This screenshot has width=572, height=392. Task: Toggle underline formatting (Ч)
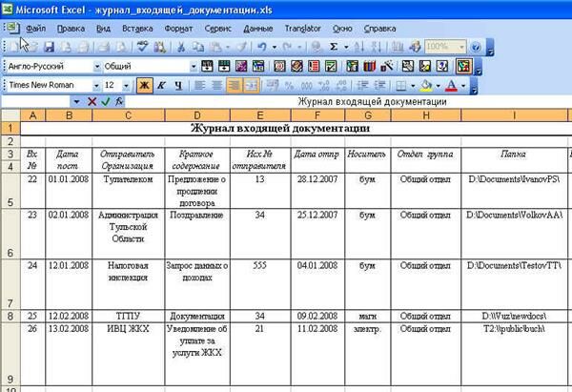[179, 85]
